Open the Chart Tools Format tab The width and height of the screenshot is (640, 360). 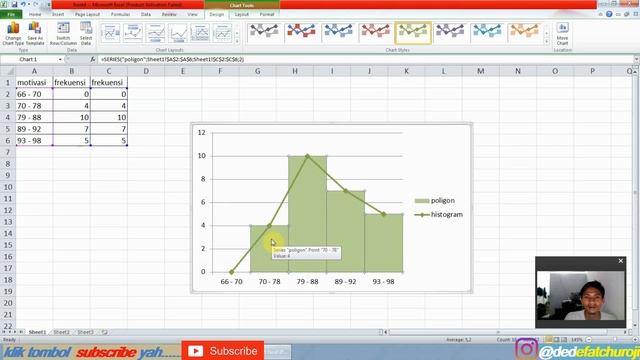tap(267, 14)
